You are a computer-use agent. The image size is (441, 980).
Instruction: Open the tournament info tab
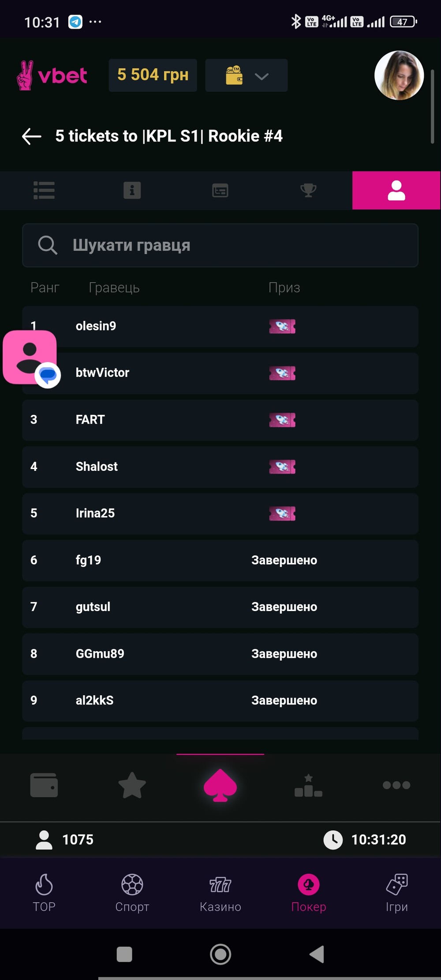tap(132, 190)
